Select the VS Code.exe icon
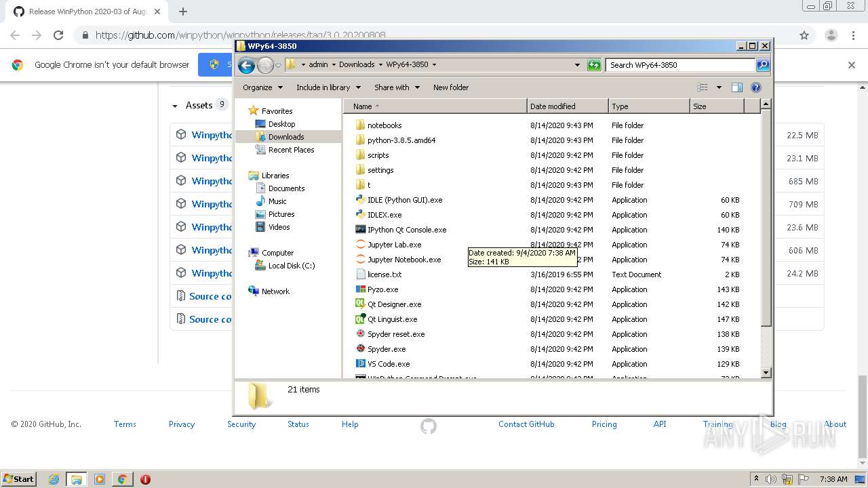868x488 pixels. click(x=361, y=364)
